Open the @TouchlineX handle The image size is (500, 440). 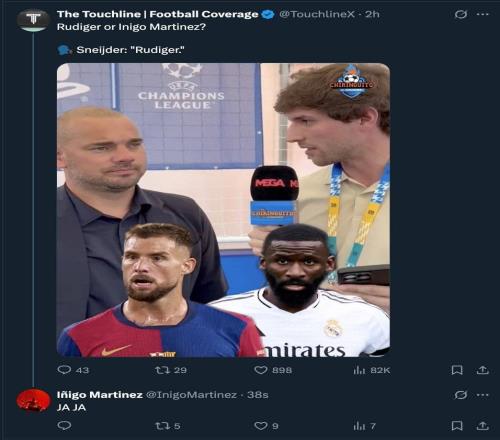pos(317,14)
